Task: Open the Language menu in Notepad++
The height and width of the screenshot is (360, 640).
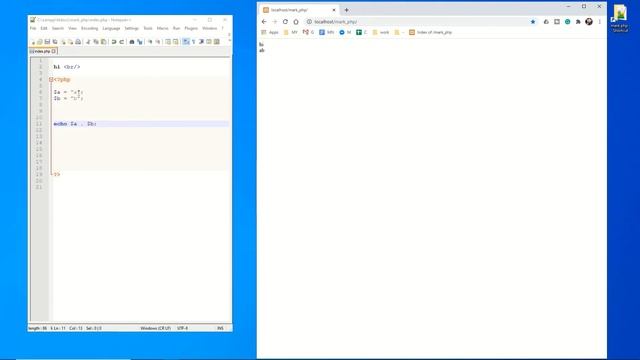Action: [111, 28]
